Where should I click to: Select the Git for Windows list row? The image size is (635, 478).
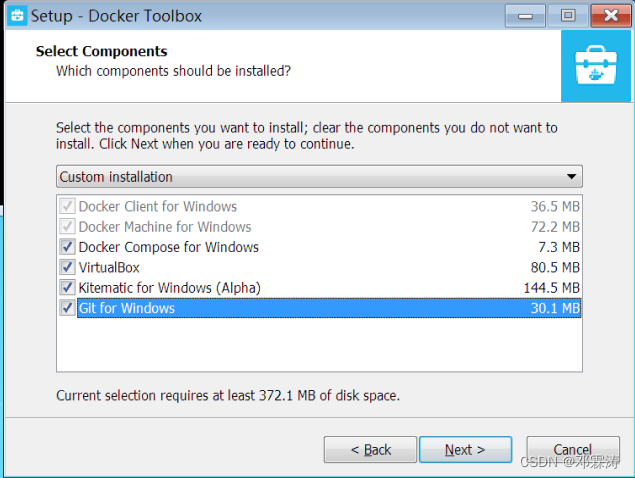click(300, 308)
